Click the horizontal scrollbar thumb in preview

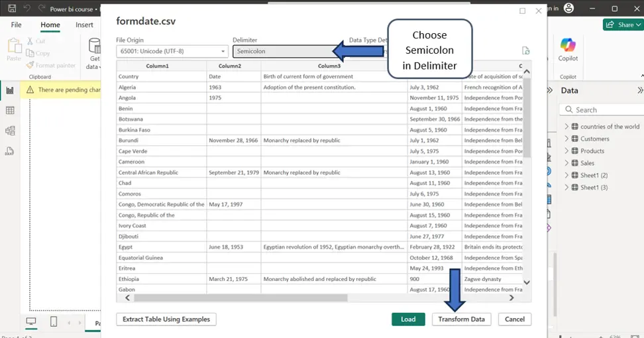(x=241, y=298)
